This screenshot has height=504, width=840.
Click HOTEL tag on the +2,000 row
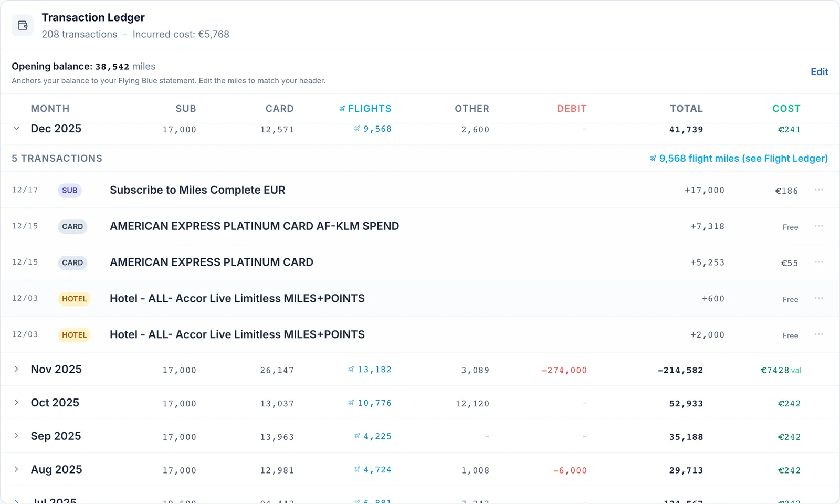[74, 335]
